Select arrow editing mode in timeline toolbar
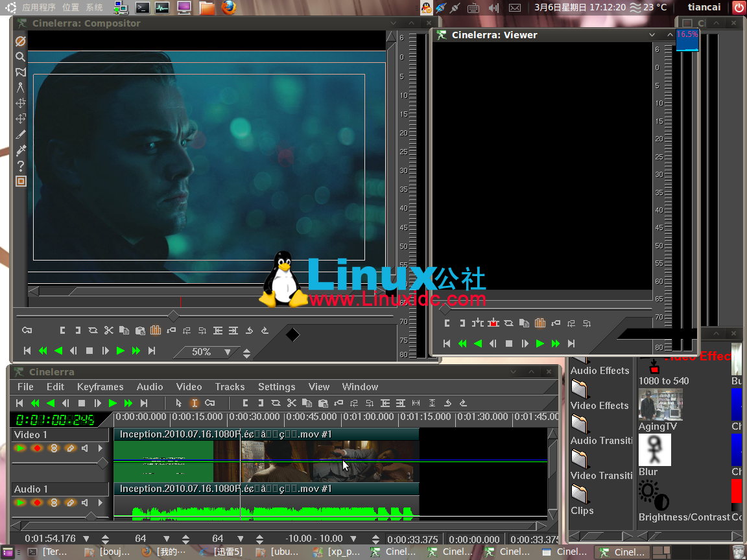 [x=179, y=403]
